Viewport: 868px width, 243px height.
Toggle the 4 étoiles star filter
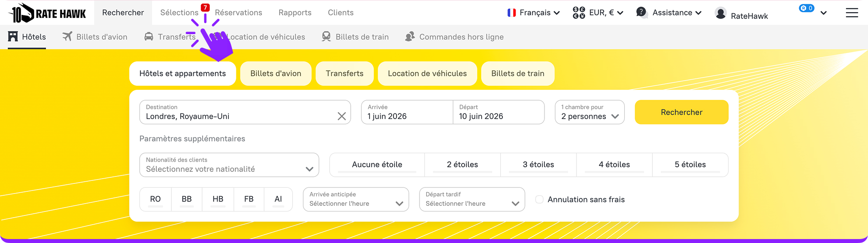(614, 165)
